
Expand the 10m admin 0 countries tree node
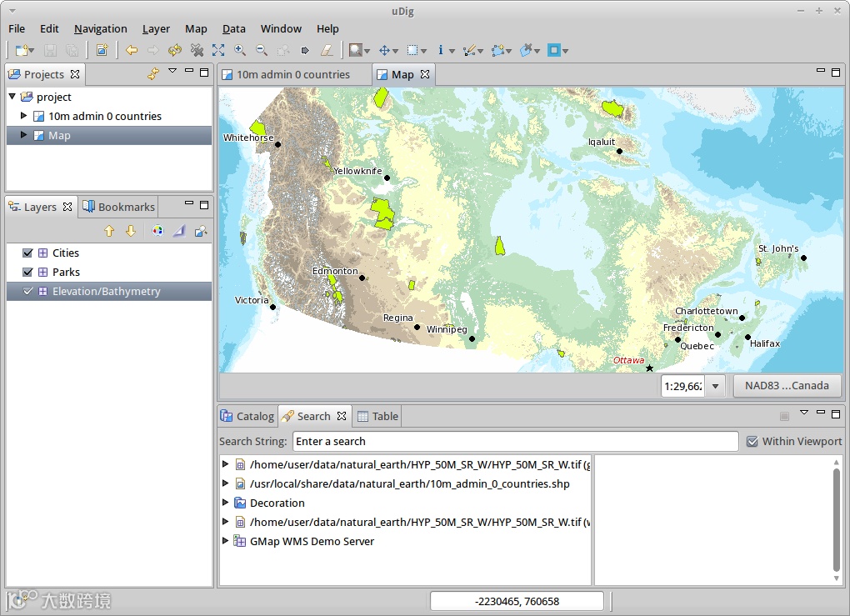[24, 117]
